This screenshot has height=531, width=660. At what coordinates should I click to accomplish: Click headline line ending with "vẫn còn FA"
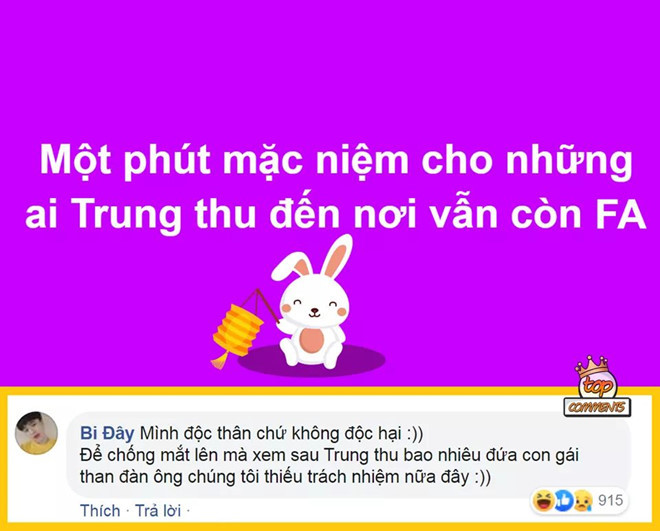pos(335,214)
